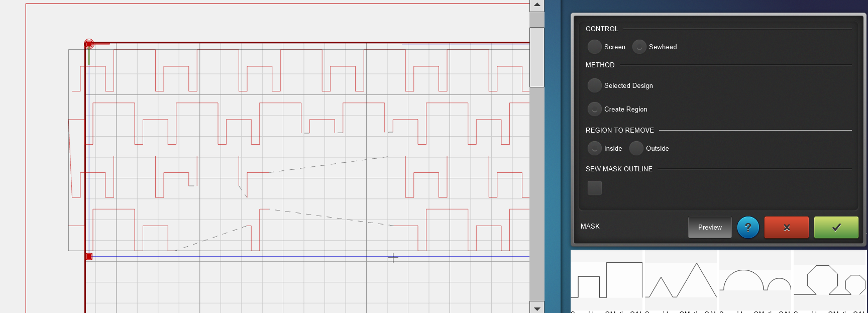Confirm the mask with green checkmark
The width and height of the screenshot is (868, 313).
tap(836, 228)
